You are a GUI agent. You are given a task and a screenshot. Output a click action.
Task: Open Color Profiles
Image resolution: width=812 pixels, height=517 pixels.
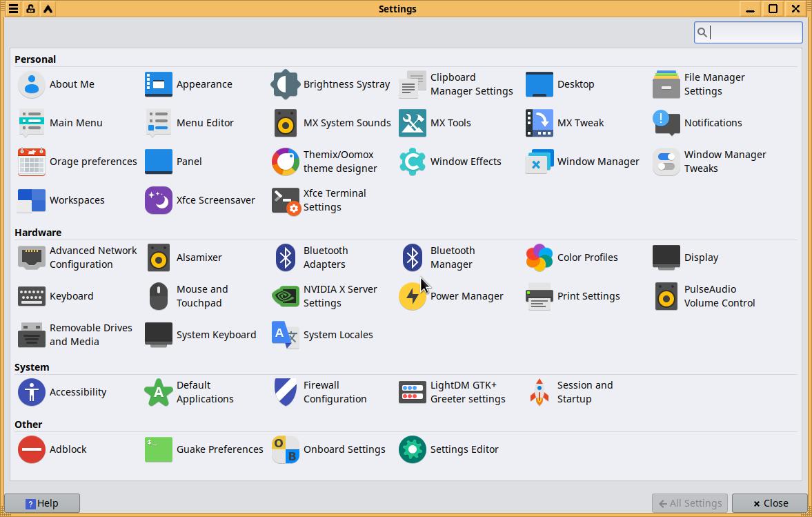[539, 257]
